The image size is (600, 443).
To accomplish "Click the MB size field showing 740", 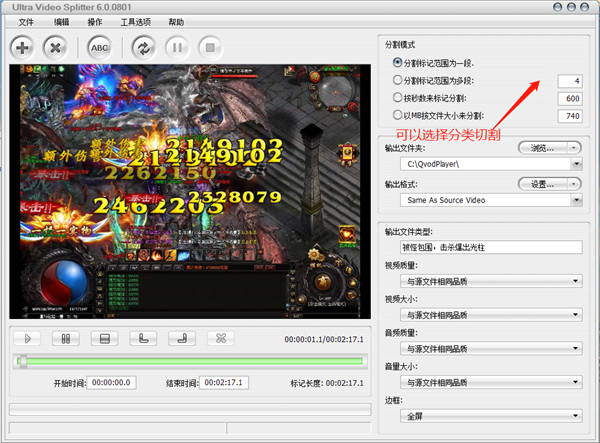I will pyautogui.click(x=570, y=116).
